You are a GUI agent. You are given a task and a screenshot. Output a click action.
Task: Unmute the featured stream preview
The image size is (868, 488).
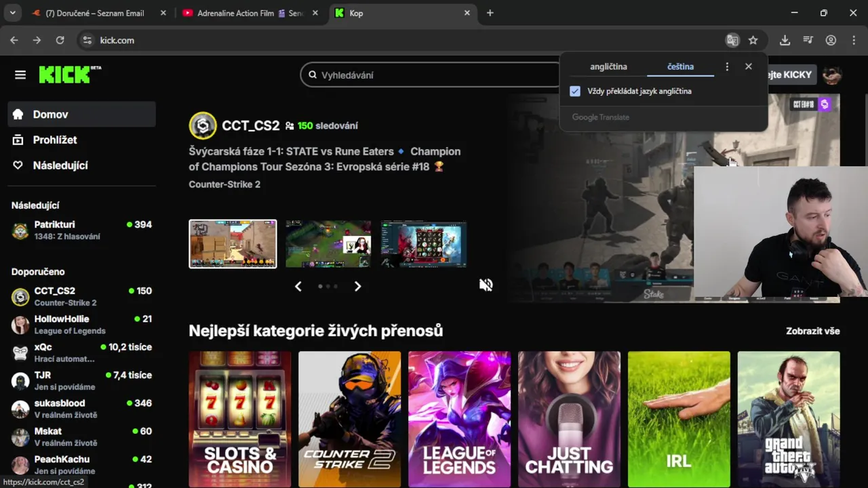tap(486, 285)
